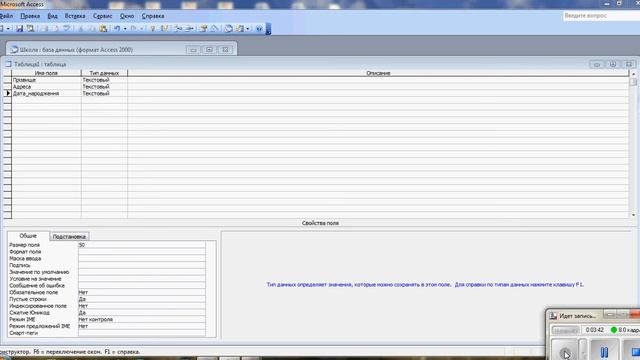640x360 pixels.
Task: Click the 'Введите вопрос' help search box
Action: [x=601, y=16]
